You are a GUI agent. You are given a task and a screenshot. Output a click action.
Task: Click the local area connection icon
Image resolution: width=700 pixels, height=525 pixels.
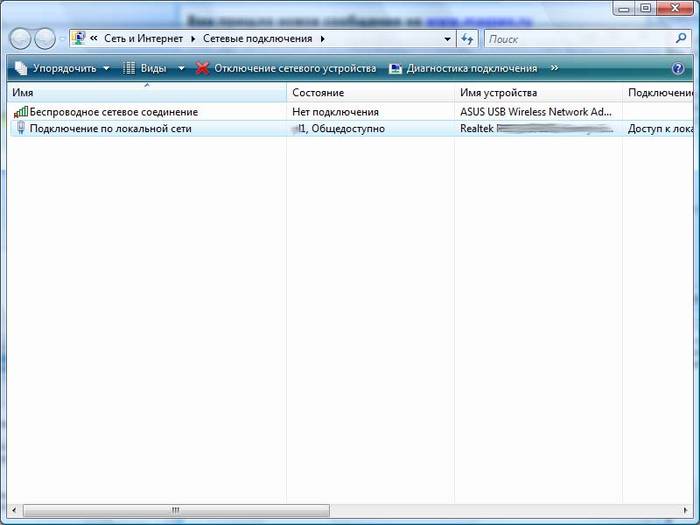tap(21, 129)
